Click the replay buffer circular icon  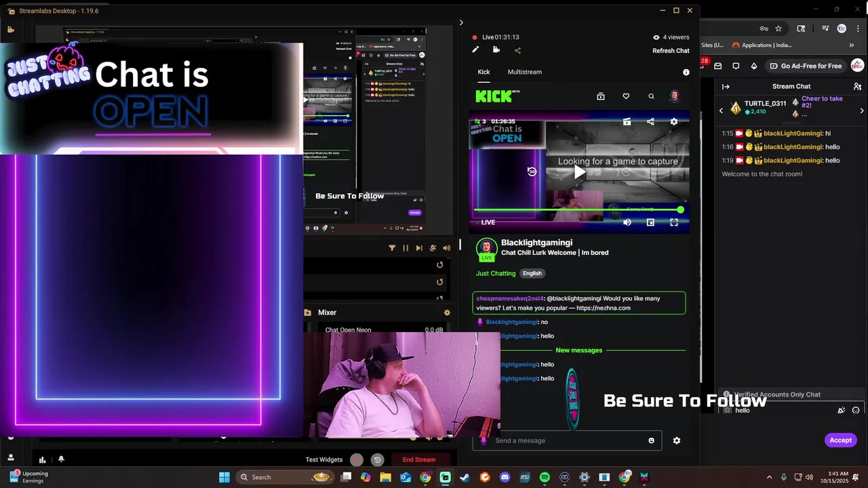click(x=378, y=460)
